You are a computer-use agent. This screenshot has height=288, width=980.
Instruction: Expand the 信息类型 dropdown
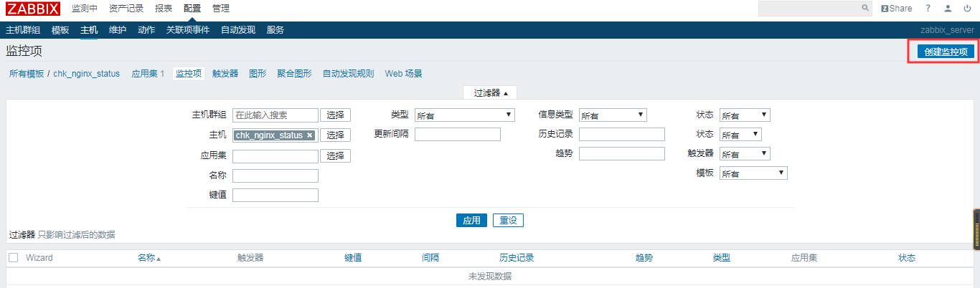(613, 115)
